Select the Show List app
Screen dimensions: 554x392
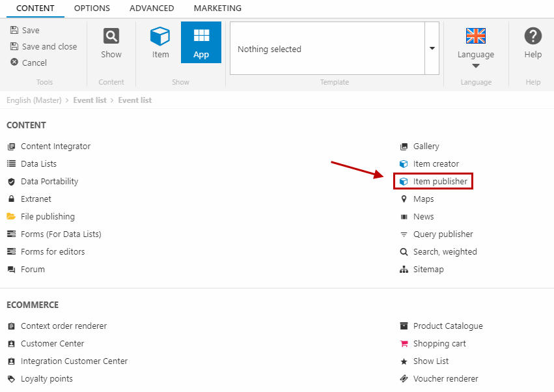pos(424,361)
